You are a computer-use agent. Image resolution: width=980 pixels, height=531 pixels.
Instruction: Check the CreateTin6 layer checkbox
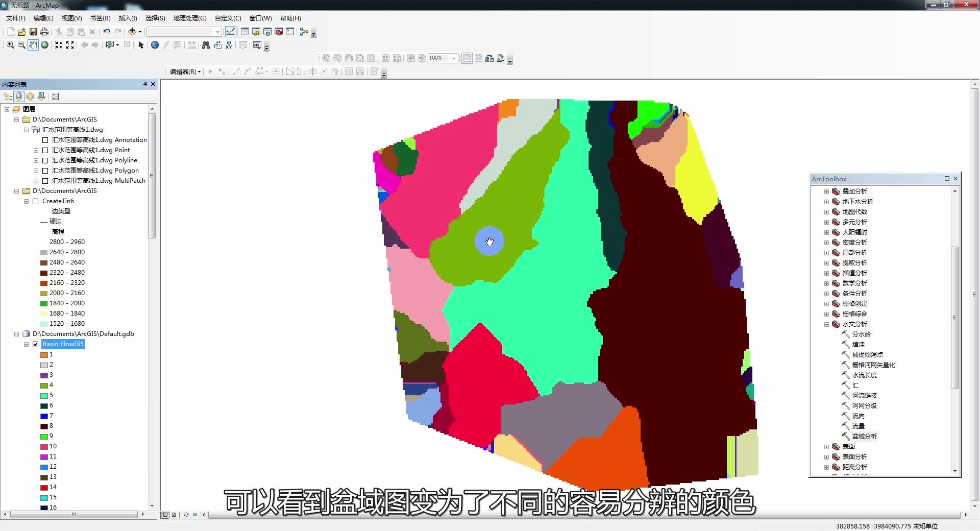pos(36,201)
